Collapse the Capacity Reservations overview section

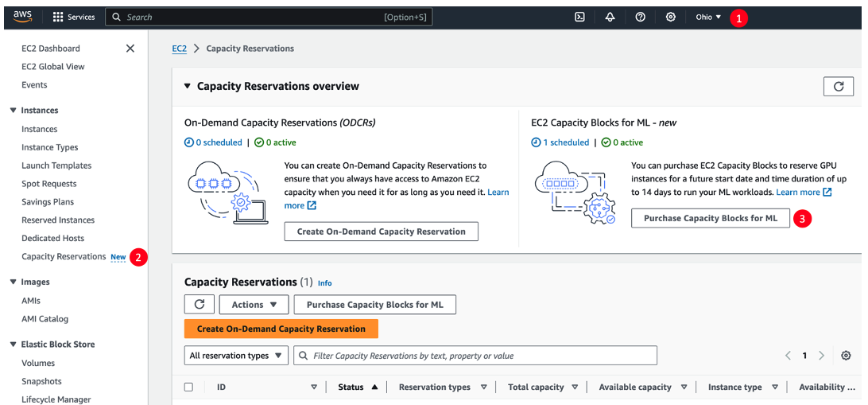187,87
